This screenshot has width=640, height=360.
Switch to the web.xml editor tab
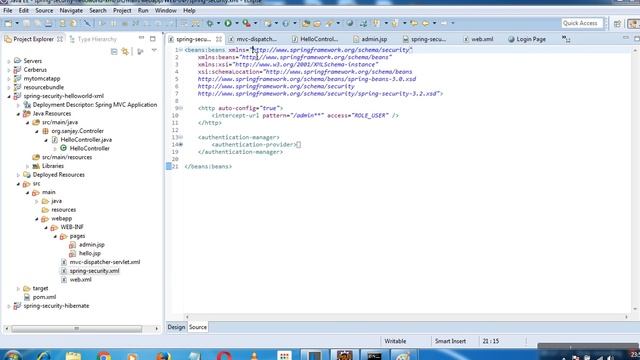(478, 39)
